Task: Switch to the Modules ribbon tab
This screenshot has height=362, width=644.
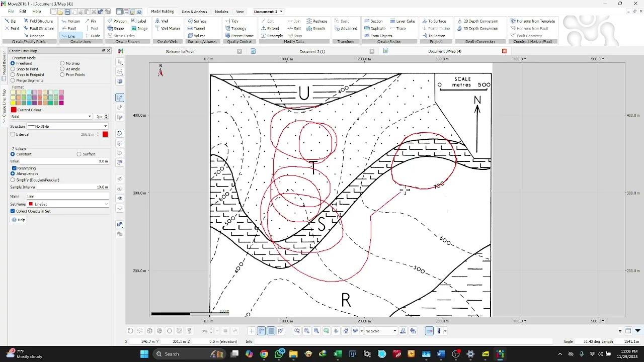Action: [x=221, y=12]
